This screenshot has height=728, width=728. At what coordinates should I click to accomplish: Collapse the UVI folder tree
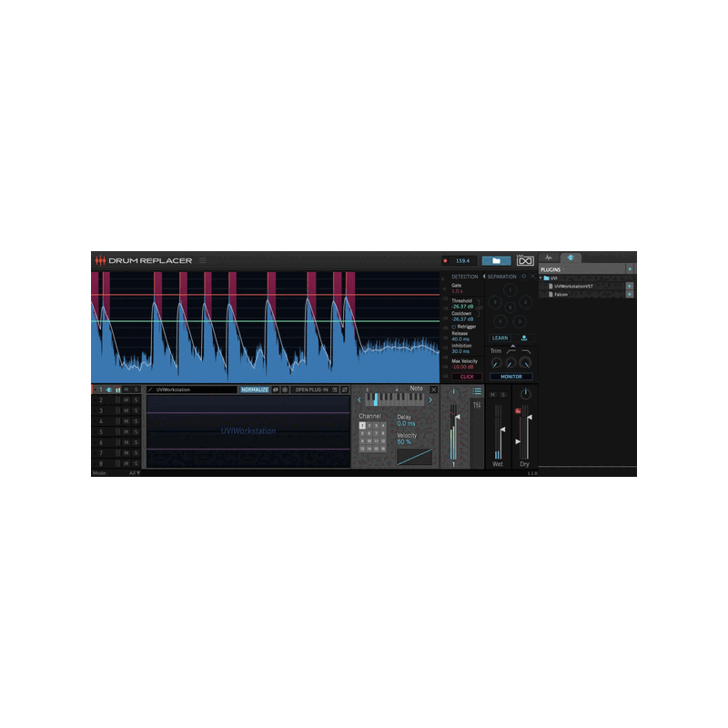click(x=541, y=278)
